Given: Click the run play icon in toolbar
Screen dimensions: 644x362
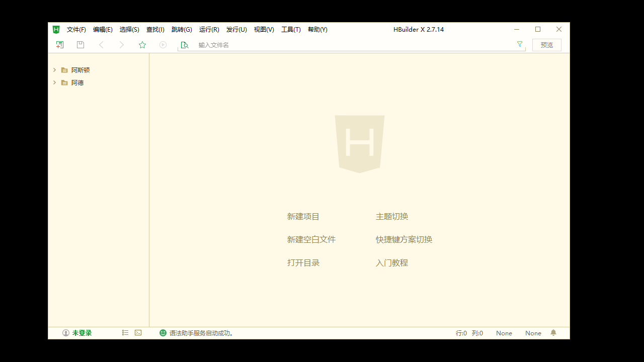Looking at the screenshot, I should (163, 45).
